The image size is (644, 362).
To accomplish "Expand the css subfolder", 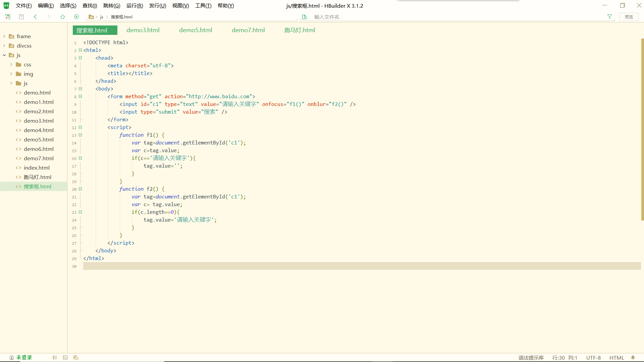I will tap(11, 64).
